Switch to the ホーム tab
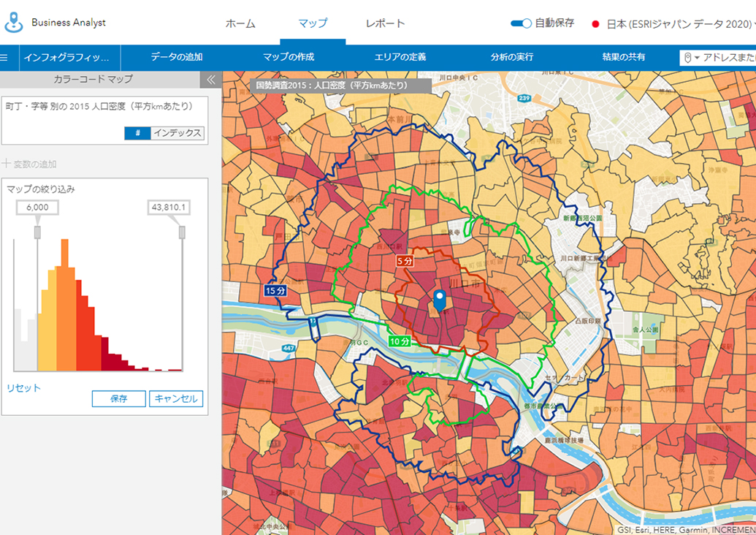Screen dimensions: 756x535 point(240,23)
